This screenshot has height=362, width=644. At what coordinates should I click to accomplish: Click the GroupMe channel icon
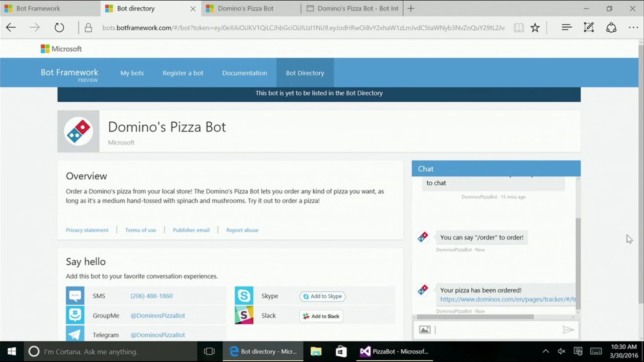coord(75,315)
